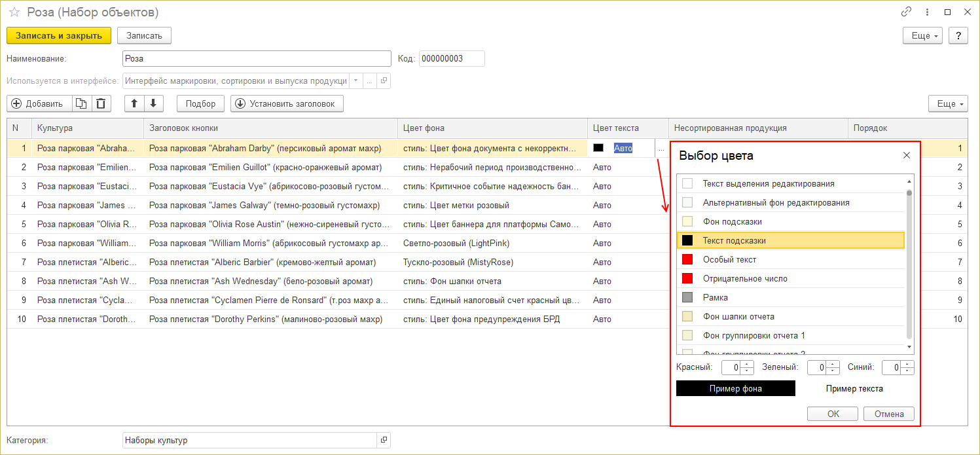
Task: Open the Категория field linked item icon
Action: (384, 440)
